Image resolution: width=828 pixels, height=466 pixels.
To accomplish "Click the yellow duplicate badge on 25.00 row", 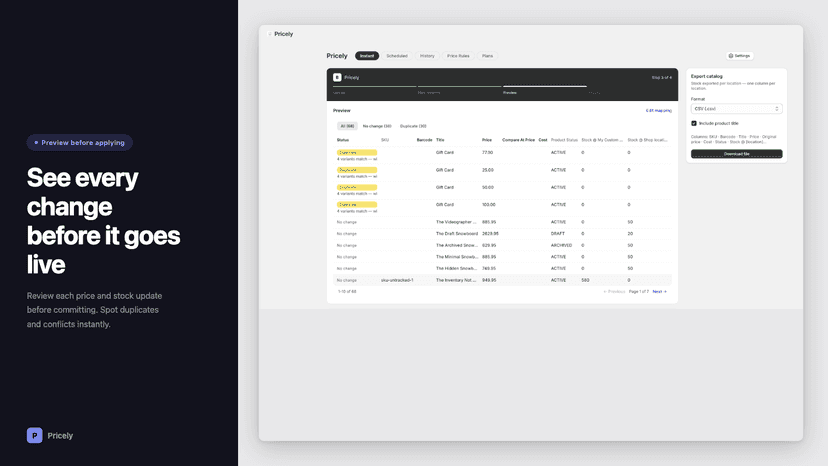I will click(357, 170).
